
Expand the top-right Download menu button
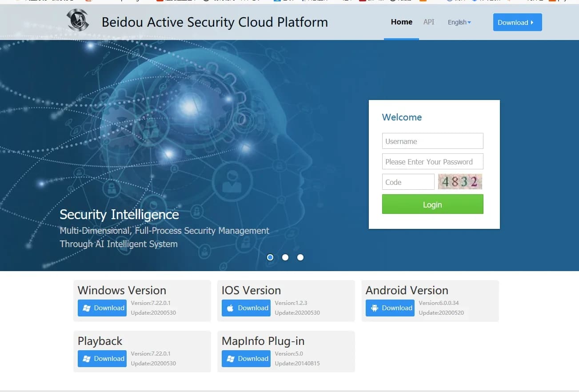coord(517,22)
